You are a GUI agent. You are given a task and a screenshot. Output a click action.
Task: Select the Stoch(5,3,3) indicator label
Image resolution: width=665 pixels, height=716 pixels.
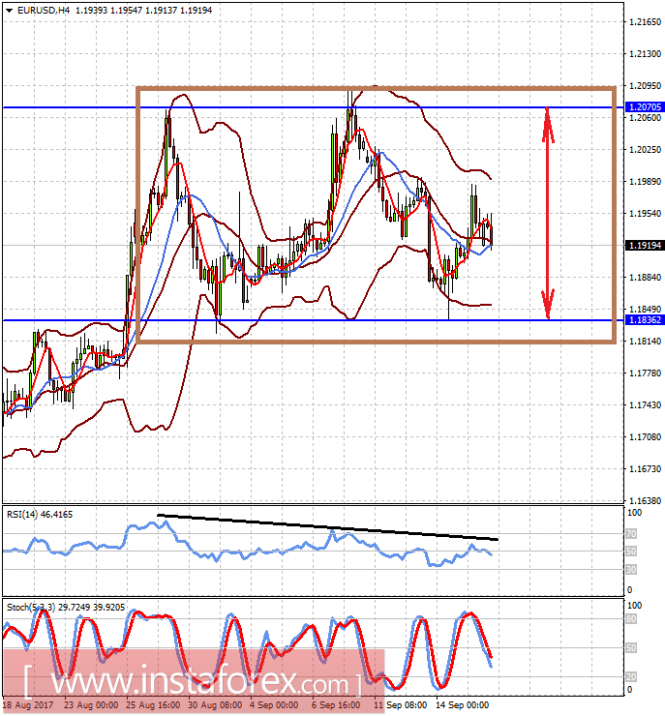66,607
